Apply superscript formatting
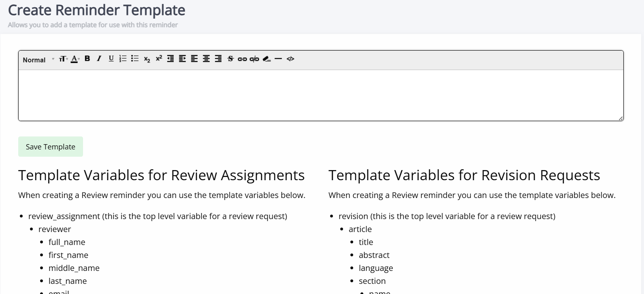The height and width of the screenshot is (294, 644). click(x=159, y=58)
